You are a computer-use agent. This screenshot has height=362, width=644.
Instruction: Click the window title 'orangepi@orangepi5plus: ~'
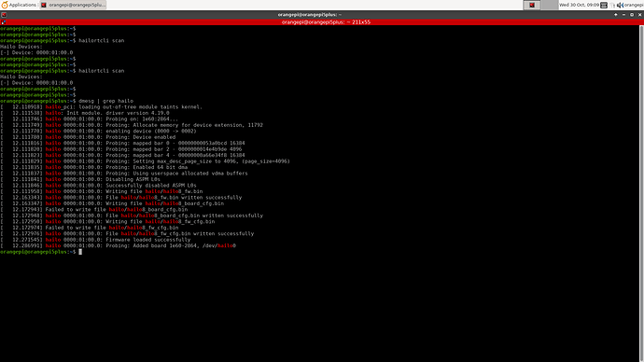310,15
